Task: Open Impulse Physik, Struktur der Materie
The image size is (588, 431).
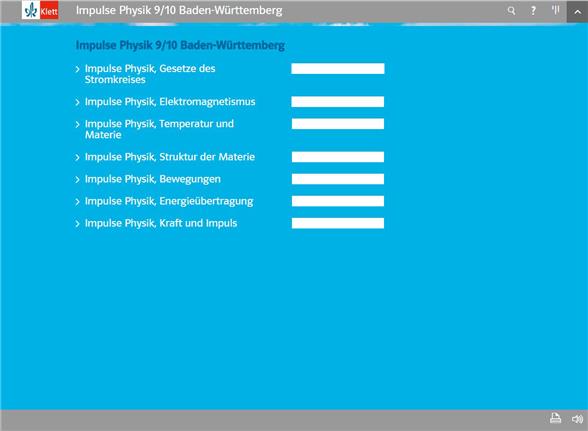Action: click(x=170, y=157)
